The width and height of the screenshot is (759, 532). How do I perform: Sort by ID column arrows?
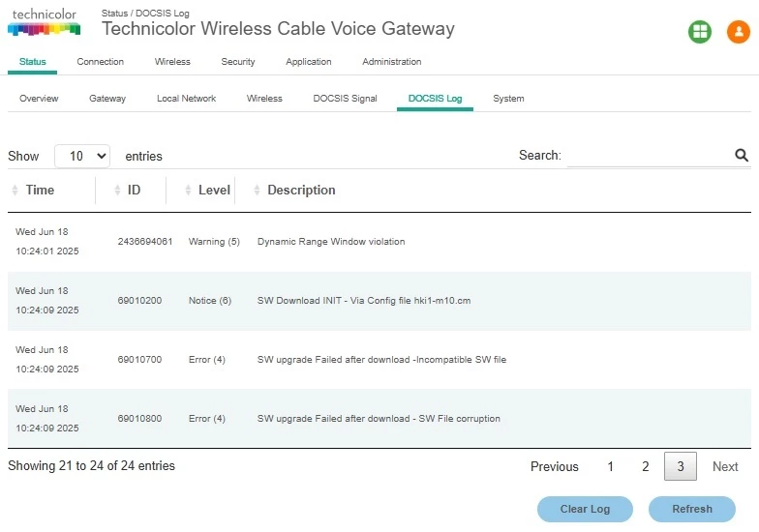[x=118, y=191]
